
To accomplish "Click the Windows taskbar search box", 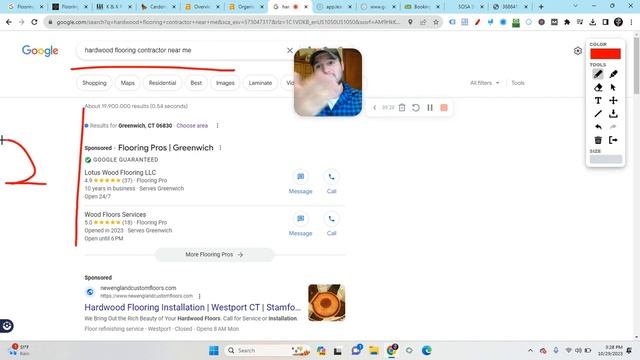I will [x=268, y=351].
